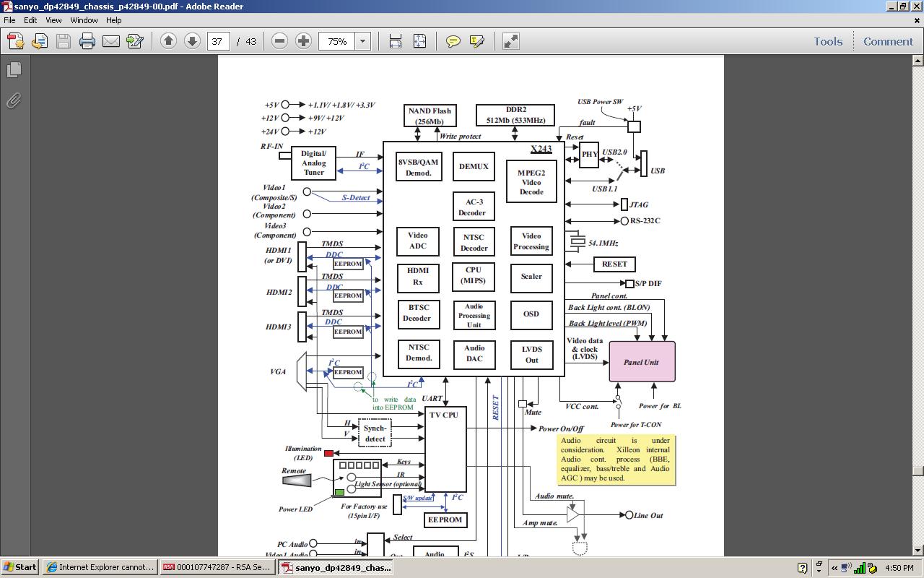The image size is (924, 578).
Task: Toggle fit one full page view
Action: point(419,41)
